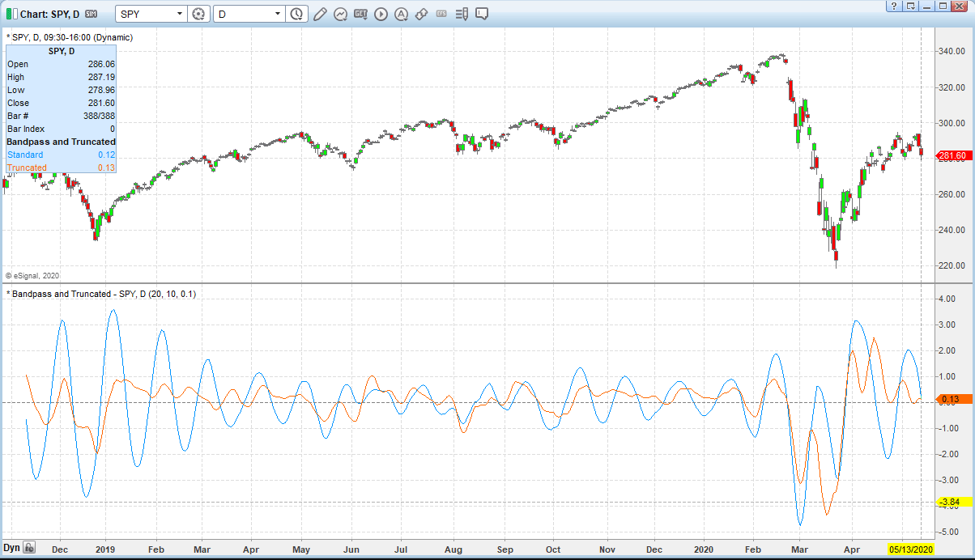This screenshot has height=560, width=975.
Task: Click the GET studies icon
Action: pos(360,14)
